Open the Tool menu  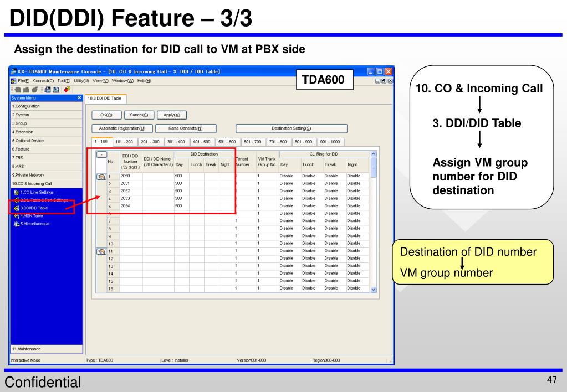point(64,81)
